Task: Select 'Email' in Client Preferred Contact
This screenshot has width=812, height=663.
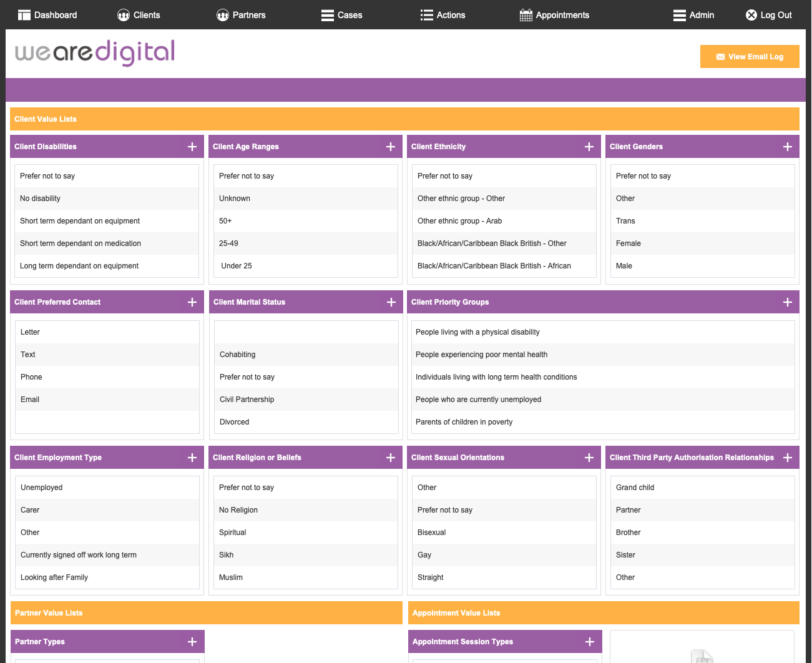Action: (107, 400)
